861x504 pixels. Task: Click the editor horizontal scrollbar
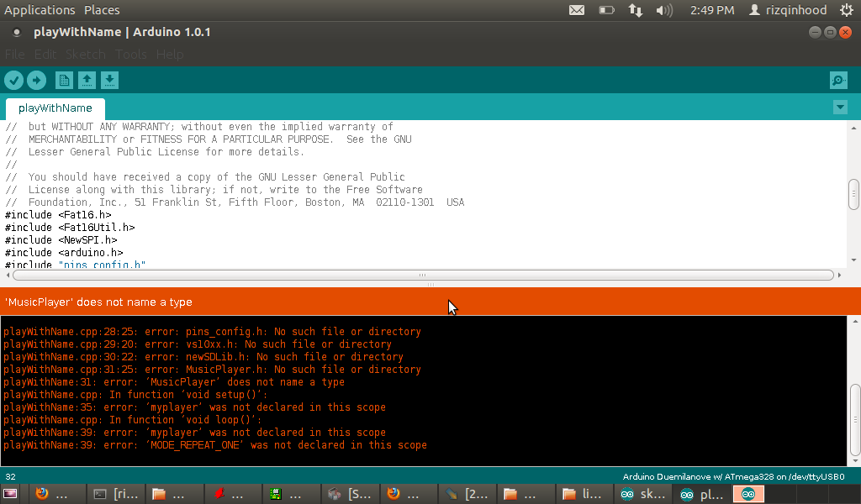[x=423, y=275]
